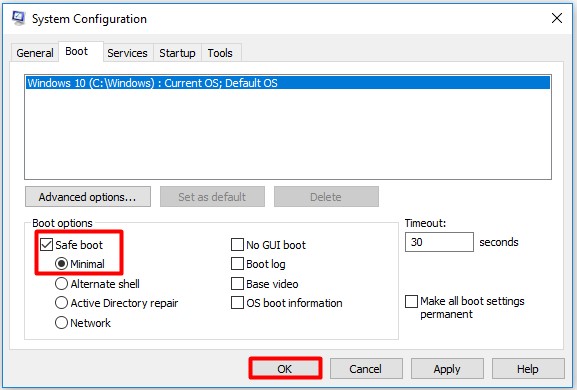The width and height of the screenshot is (577, 390).
Task: Switch to the General tab
Action: point(35,53)
